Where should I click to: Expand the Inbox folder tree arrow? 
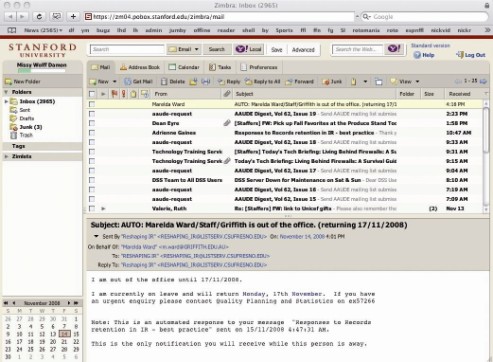[x=6, y=101]
